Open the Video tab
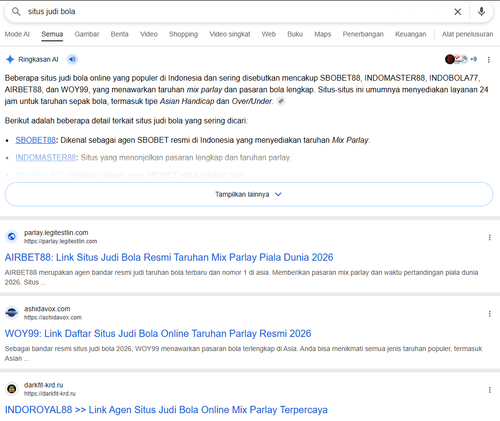 (149, 34)
